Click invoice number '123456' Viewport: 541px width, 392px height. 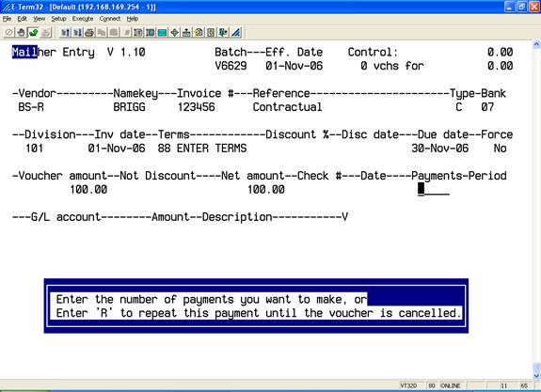pos(196,107)
